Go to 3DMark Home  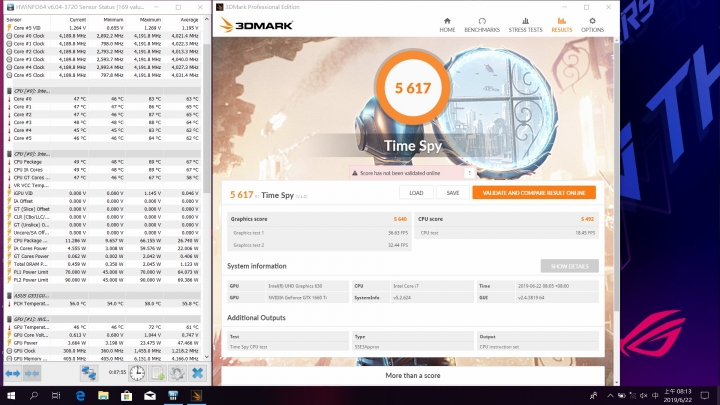(447, 25)
